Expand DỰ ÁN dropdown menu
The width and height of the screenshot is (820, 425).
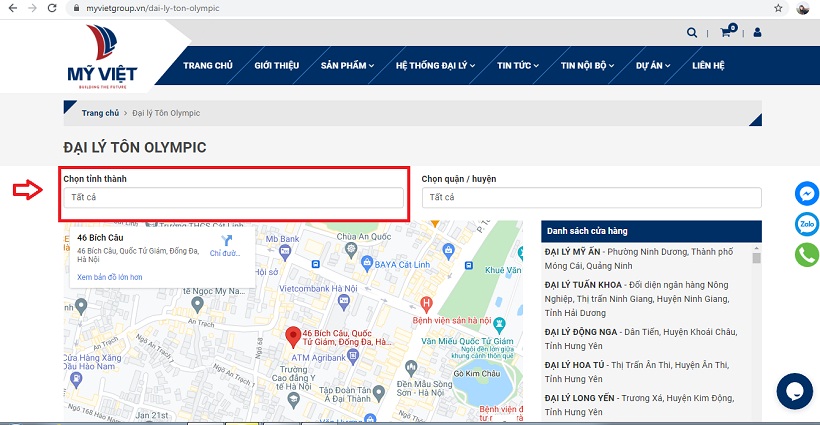tap(653, 65)
